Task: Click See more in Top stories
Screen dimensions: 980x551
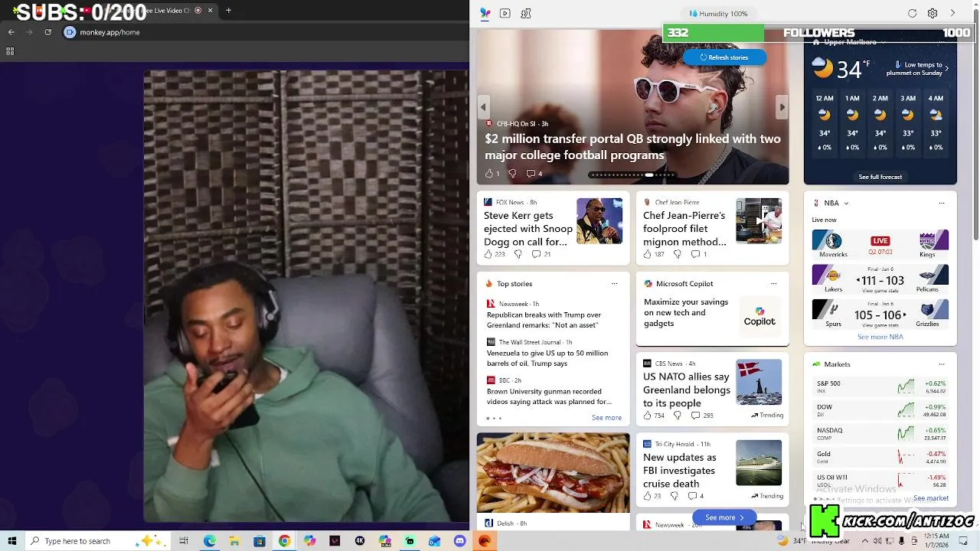Action: coord(606,418)
